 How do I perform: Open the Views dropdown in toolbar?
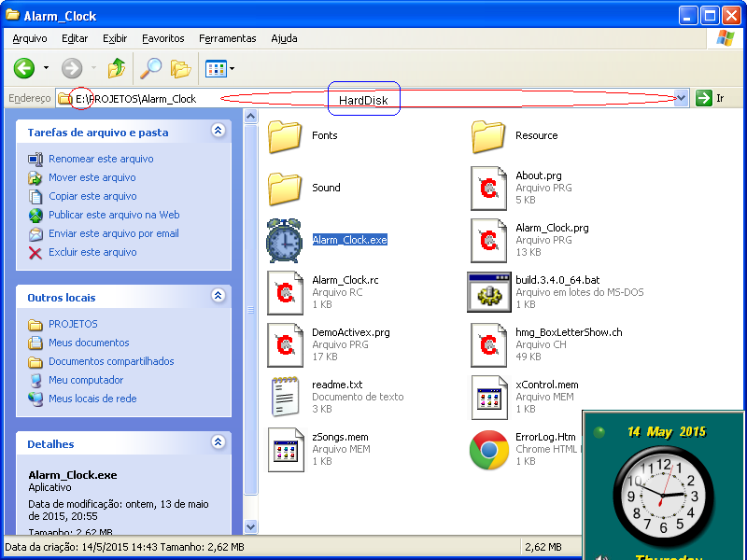coord(219,68)
